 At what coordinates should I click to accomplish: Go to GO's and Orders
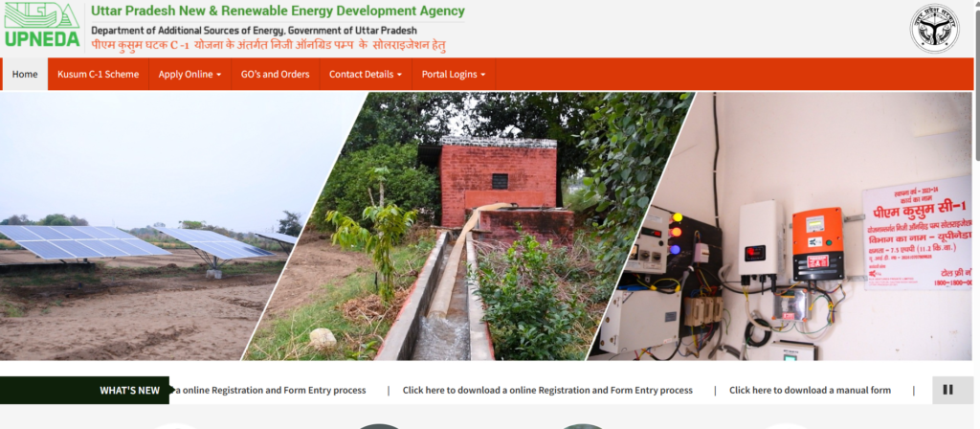tap(275, 75)
